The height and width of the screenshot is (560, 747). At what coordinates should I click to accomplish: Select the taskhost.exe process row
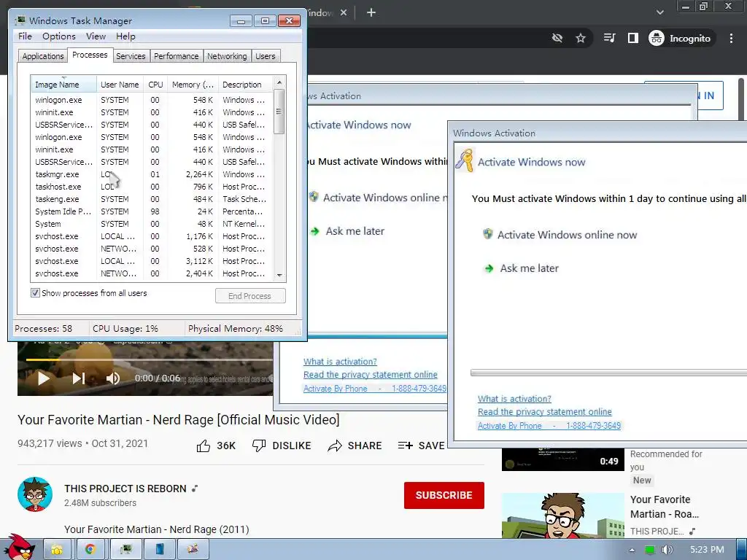tap(152, 187)
